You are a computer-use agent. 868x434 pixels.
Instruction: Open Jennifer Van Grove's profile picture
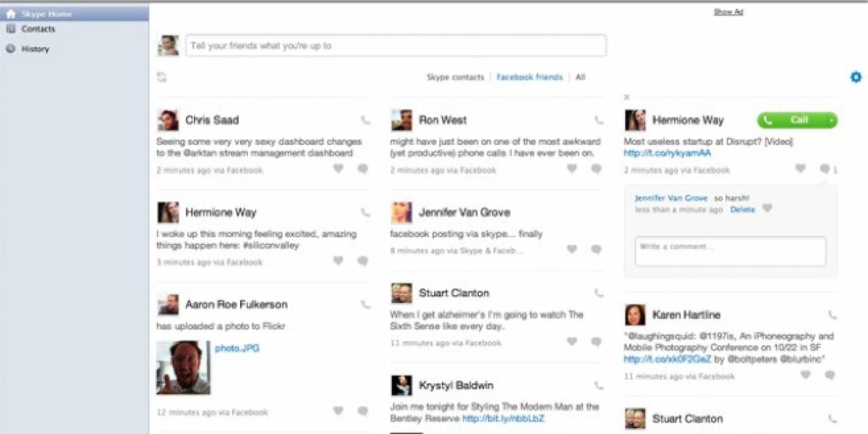point(401,213)
